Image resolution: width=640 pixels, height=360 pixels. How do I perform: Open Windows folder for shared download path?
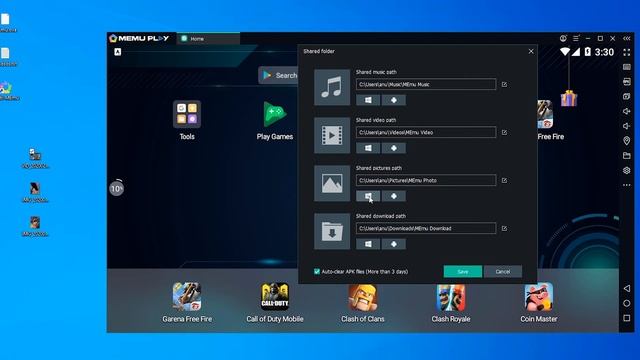(368, 244)
